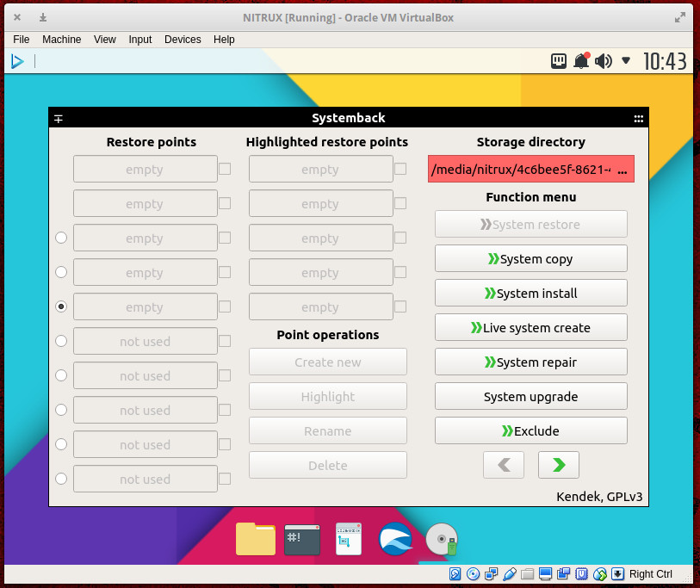This screenshot has height=588, width=700.
Task: Click the notifications bell icon
Action: coord(581,61)
